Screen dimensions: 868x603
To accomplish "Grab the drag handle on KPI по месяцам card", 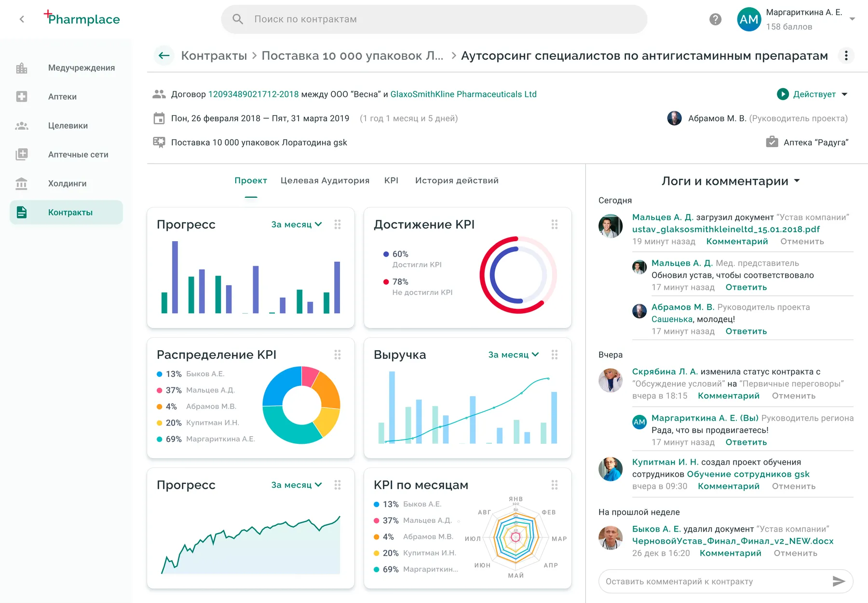I will coord(555,485).
